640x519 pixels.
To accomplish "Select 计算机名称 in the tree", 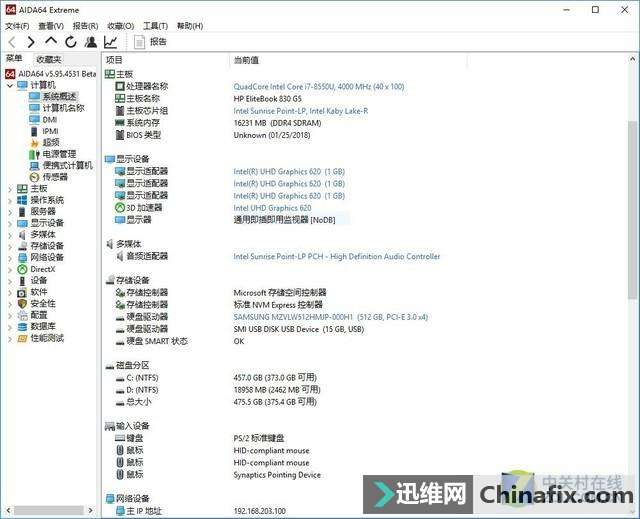I will pyautogui.click(x=64, y=108).
